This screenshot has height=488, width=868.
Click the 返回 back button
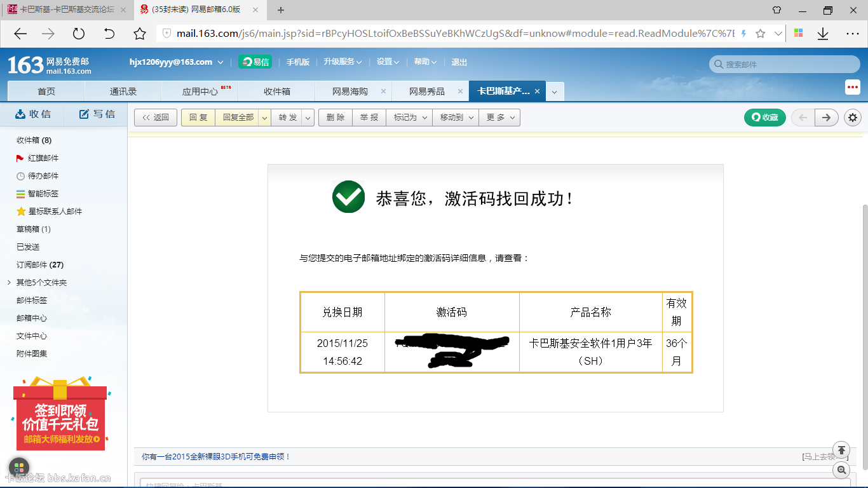pos(156,118)
